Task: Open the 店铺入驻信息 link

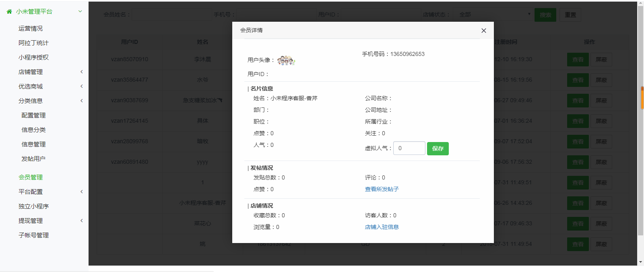Action: tap(382, 227)
